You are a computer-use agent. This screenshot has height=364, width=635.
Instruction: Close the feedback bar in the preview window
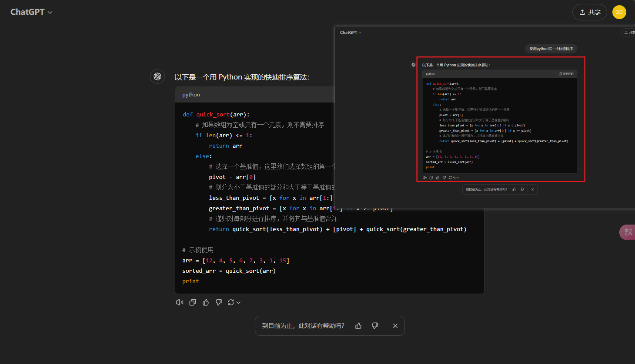click(x=532, y=189)
